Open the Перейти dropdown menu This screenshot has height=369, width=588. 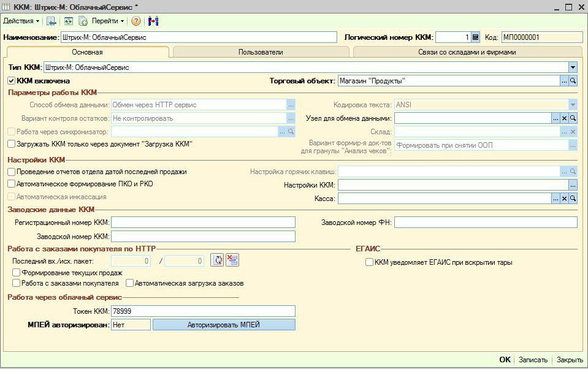point(107,21)
